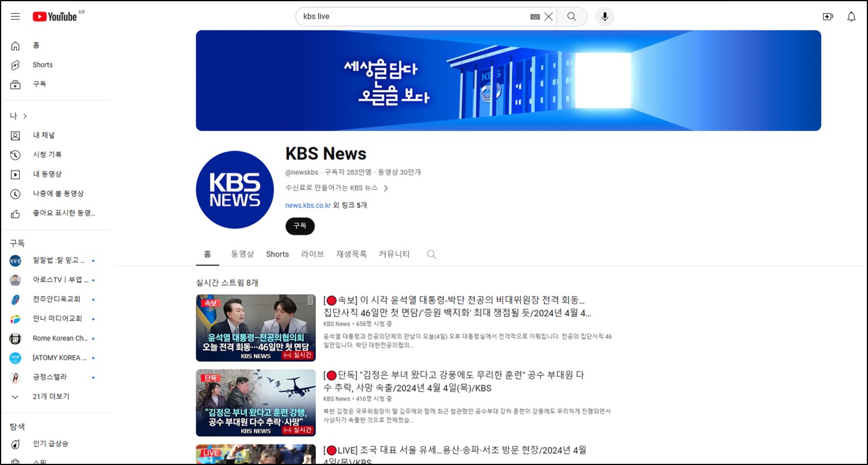Viewport: 868px width, 465px height.
Task: Open the notifications bell
Action: [852, 17]
